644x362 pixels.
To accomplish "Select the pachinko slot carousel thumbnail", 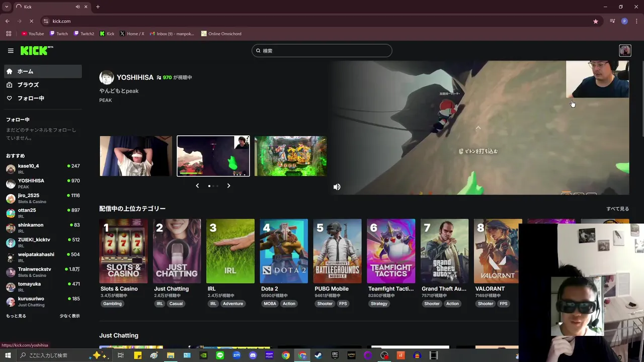I will (291, 156).
